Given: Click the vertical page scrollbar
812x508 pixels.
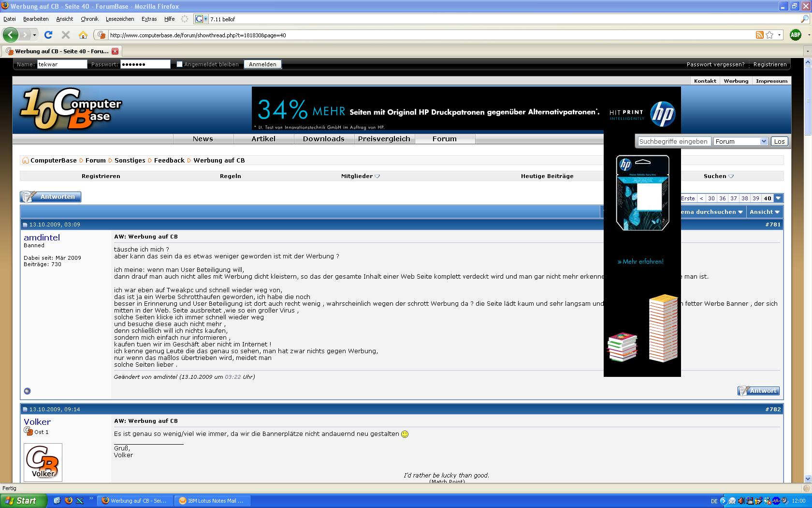Looking at the screenshot, I should pyautogui.click(x=808, y=271).
